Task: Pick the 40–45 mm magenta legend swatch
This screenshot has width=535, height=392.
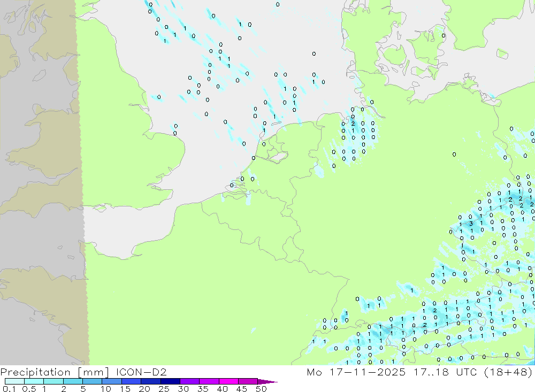Action: pyautogui.click(x=228, y=381)
